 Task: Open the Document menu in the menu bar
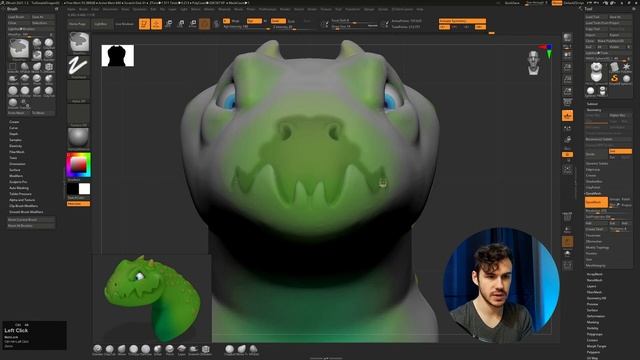110,9
